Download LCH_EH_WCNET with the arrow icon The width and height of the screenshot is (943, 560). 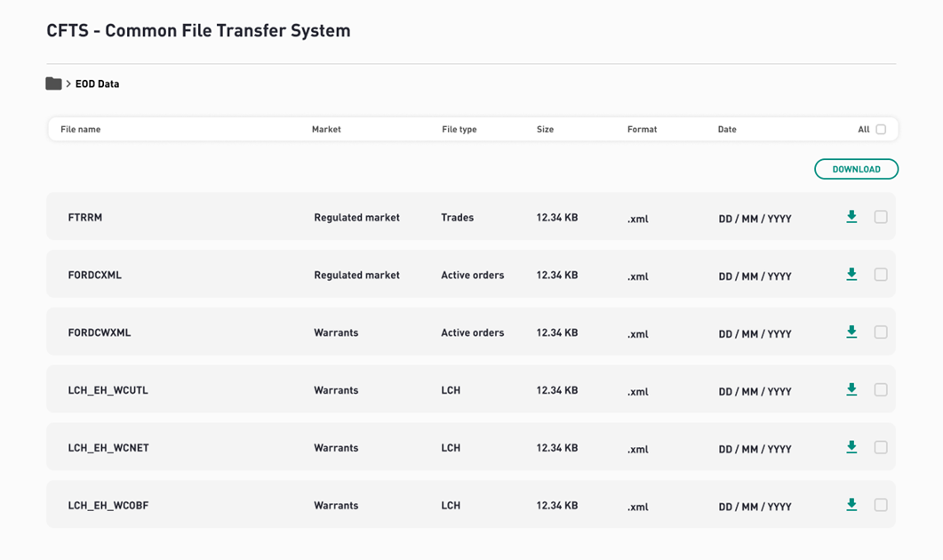click(851, 447)
